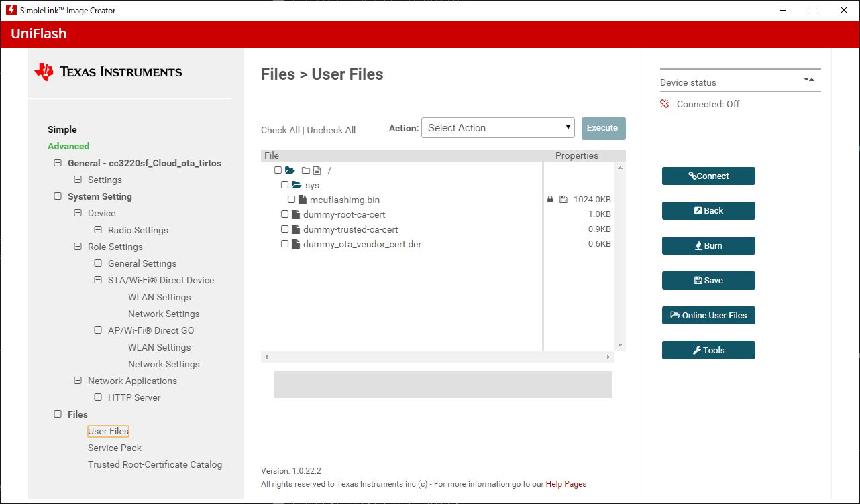
Task: Click the dummy-root-ca-cert file icon
Action: pos(295,214)
